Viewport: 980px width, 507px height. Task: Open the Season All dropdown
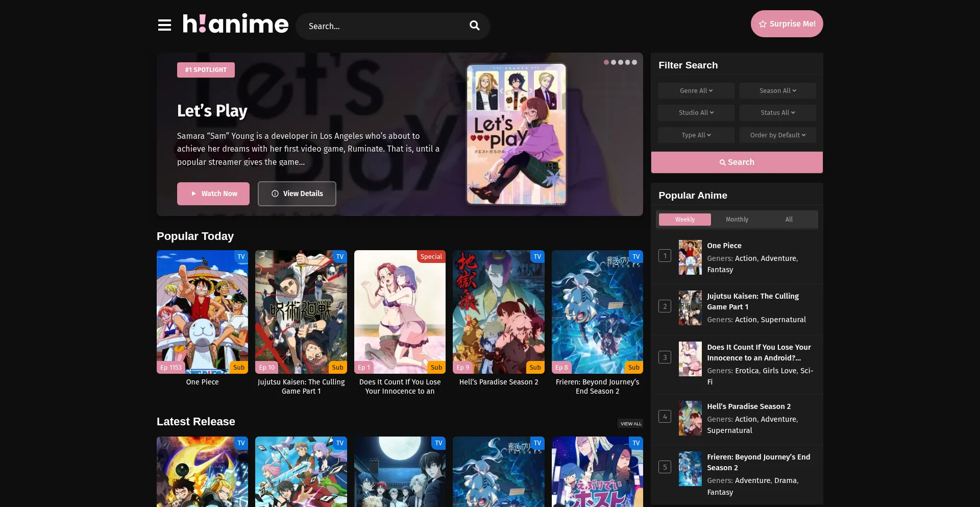778,90
